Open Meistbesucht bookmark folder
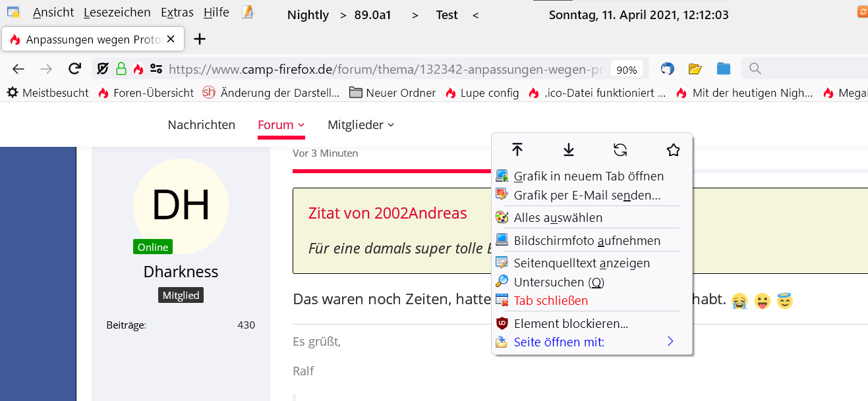 click(47, 93)
